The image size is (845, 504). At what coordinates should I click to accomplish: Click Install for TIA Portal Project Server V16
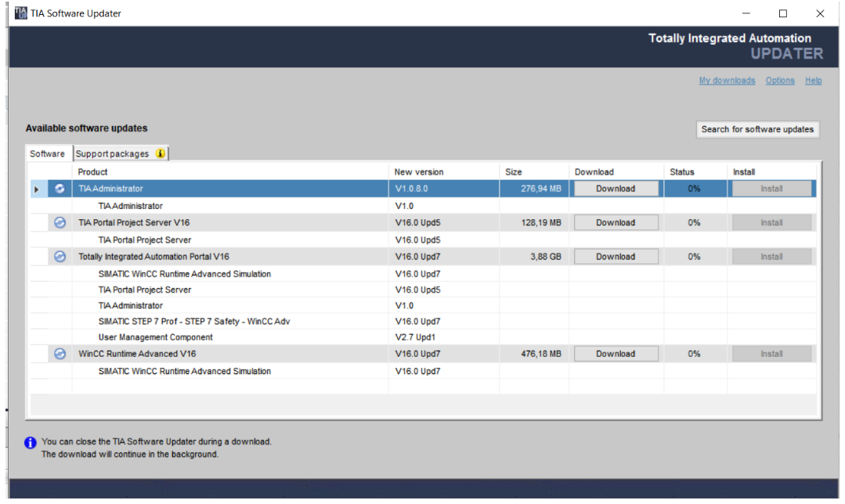pyautogui.click(x=771, y=222)
